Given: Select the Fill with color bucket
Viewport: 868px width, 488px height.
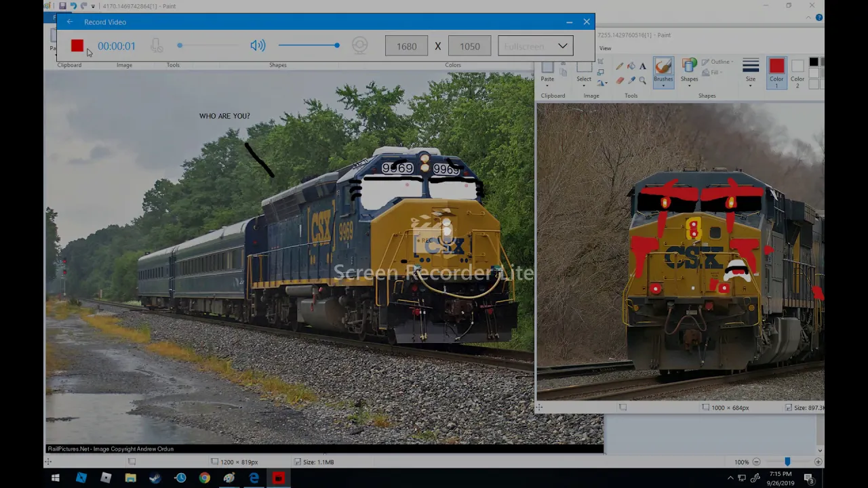Looking at the screenshot, I should pos(631,66).
